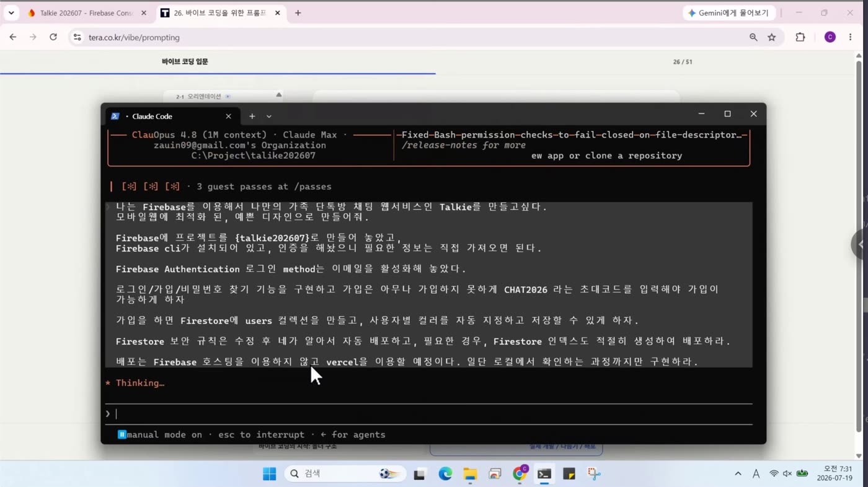The width and height of the screenshot is (868, 487).
Task: Open the Chrome extensions puzzle icon
Action: (800, 37)
